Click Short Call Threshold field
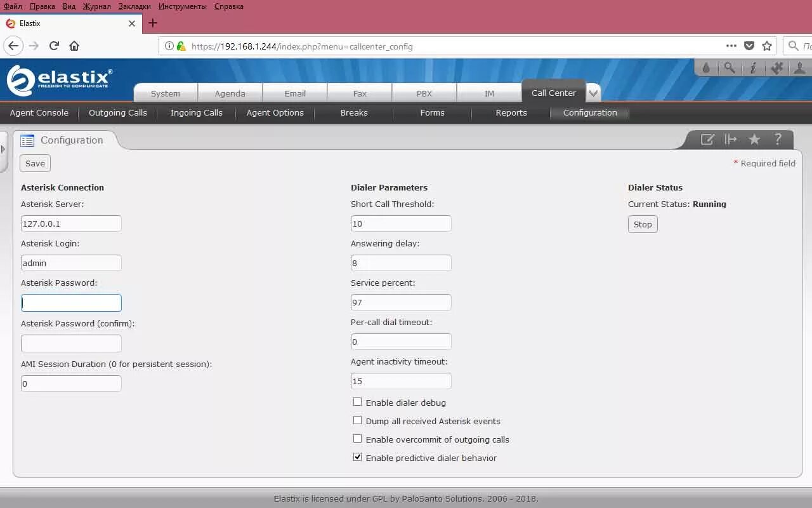This screenshot has height=508, width=812. pos(401,224)
